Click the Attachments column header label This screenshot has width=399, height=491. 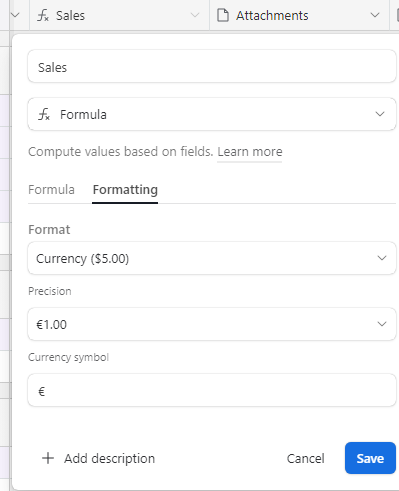272,15
